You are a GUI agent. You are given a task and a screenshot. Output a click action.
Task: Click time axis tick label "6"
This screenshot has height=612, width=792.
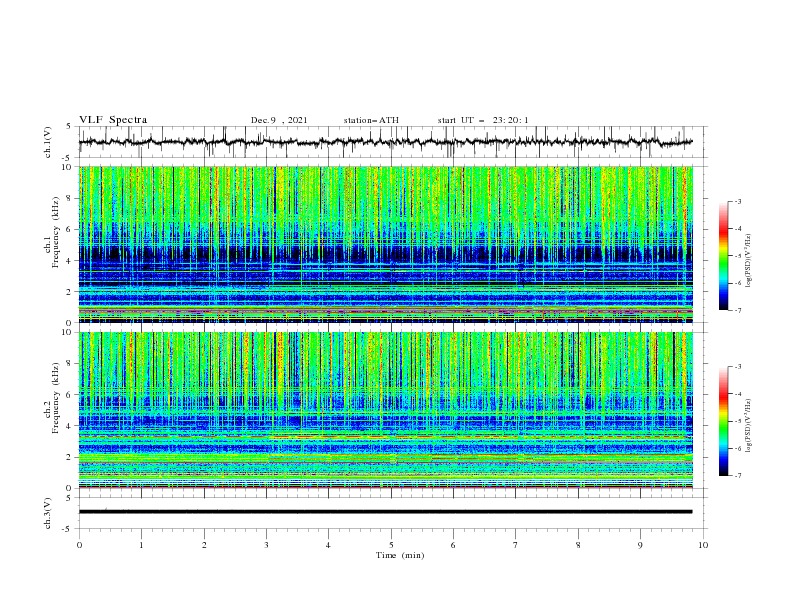click(453, 545)
